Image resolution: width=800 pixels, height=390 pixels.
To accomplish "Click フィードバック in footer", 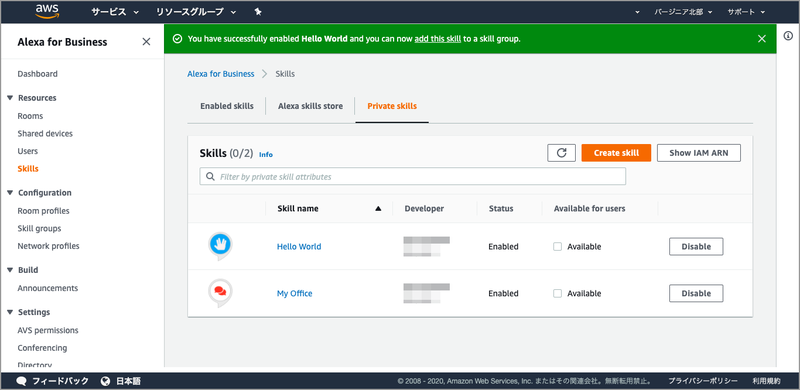I will coord(60,381).
